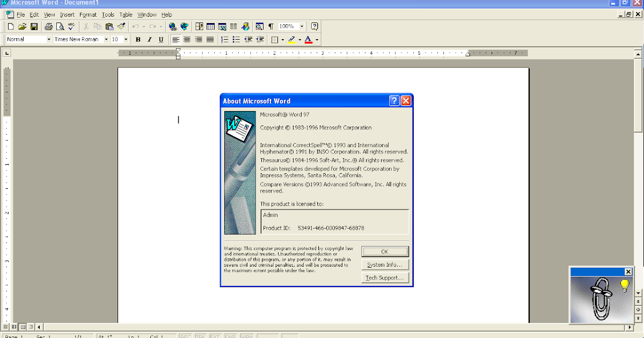644x338 pixels.
Task: Open the Times New Roman font dropdown
Action: coord(106,40)
